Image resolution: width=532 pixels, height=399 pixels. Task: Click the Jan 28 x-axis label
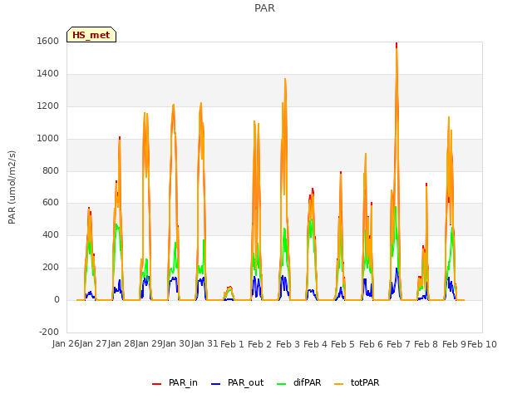point(122,344)
